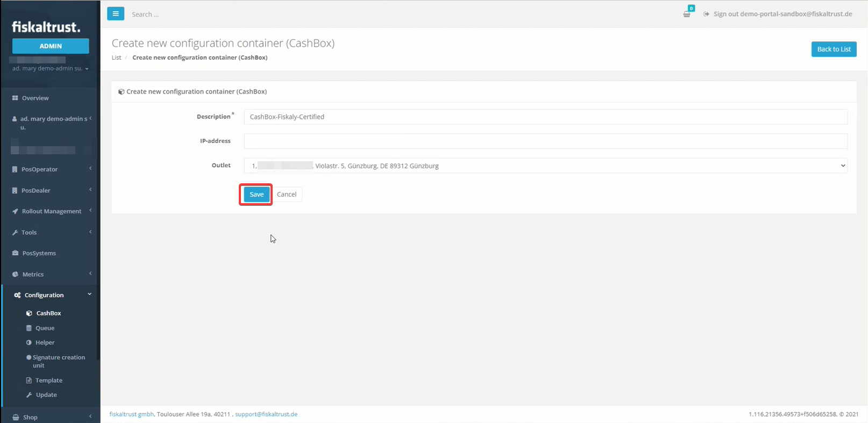Click the CashBox cube icon
This screenshot has height=423, width=868.
click(x=29, y=313)
